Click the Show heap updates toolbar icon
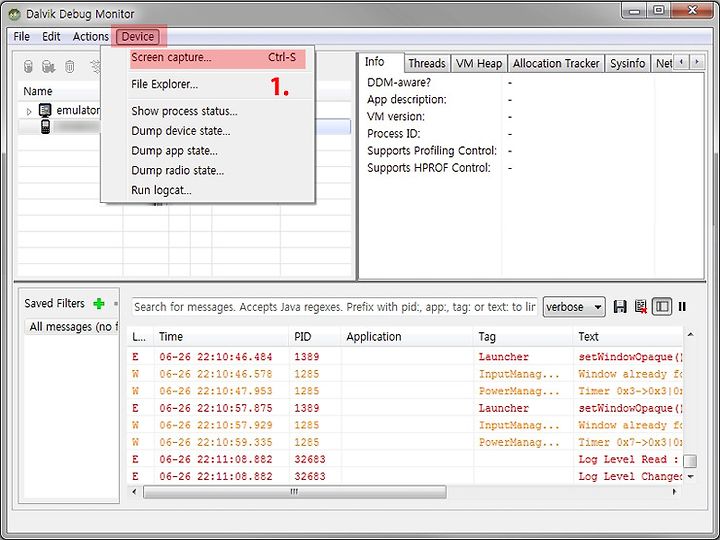This screenshot has width=720, height=540. pos(28,67)
